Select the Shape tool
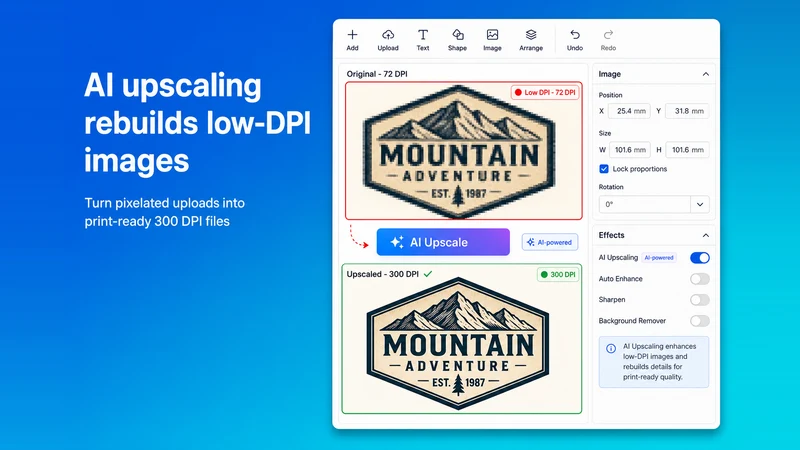Viewport: 800px width, 450px height. click(457, 40)
